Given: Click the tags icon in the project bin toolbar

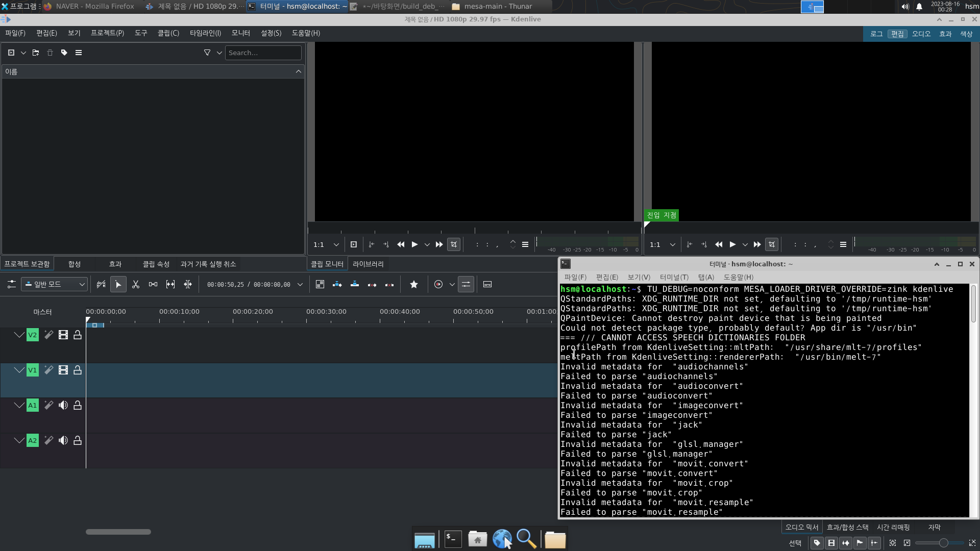Looking at the screenshot, I should click(x=64, y=53).
